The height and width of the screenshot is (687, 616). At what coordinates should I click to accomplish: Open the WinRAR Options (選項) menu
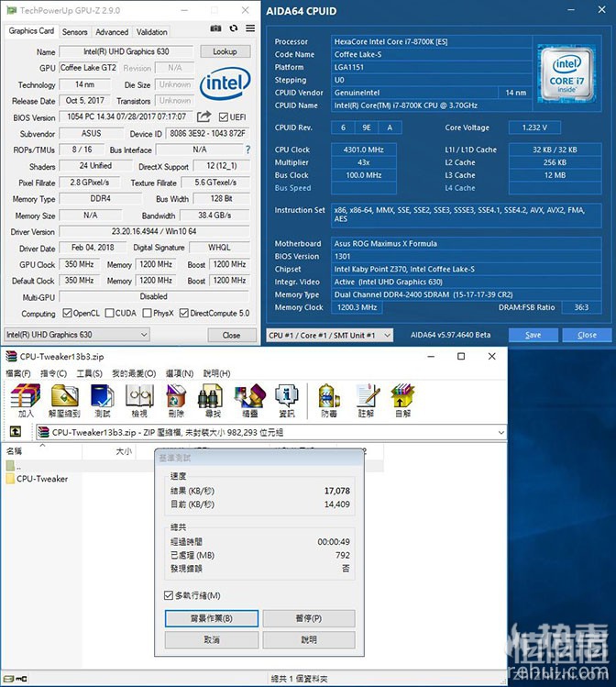click(x=180, y=373)
